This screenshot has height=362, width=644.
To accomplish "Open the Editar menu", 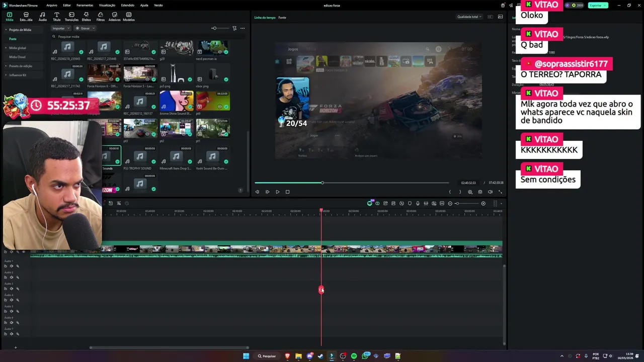I will 67,5.
